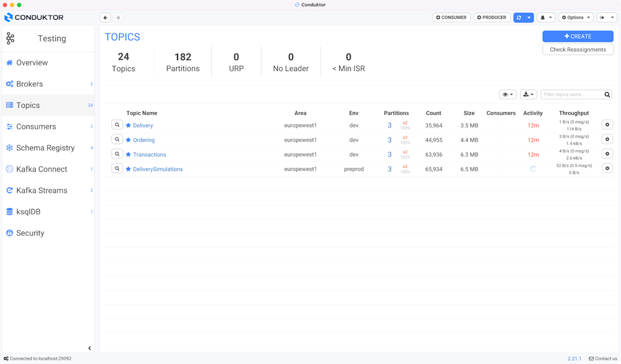Sort by Topic Name column header
Screen dimensions: 621x364
point(142,113)
